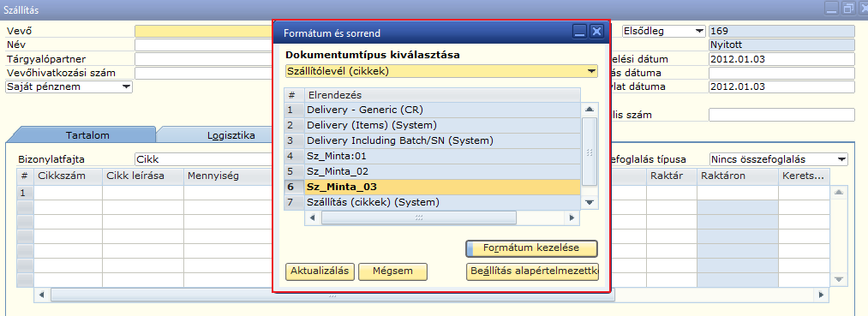
Task: Click layout list vertical scrollbar thumb
Action: coord(590,152)
